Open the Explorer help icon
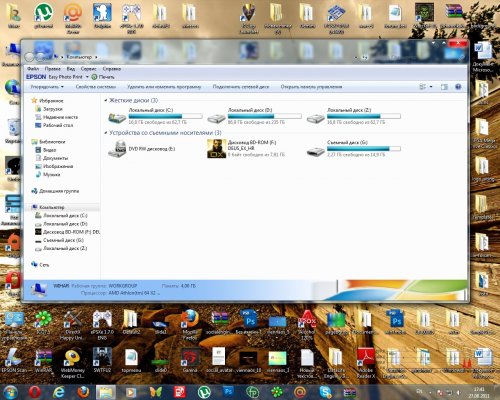 pos(458,87)
